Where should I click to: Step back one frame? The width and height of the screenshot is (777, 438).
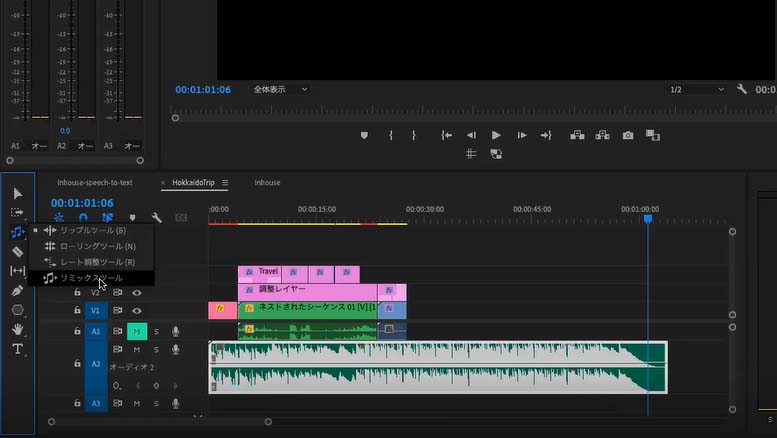(471, 135)
